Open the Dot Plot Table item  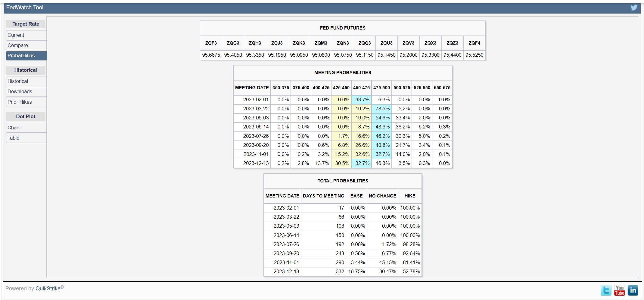[26, 138]
